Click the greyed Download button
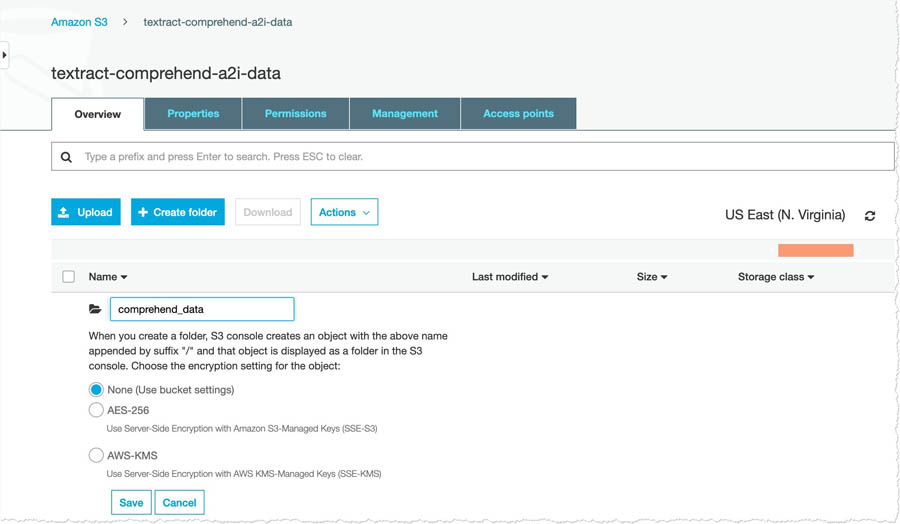Image resolution: width=900 pixels, height=524 pixels. (267, 212)
